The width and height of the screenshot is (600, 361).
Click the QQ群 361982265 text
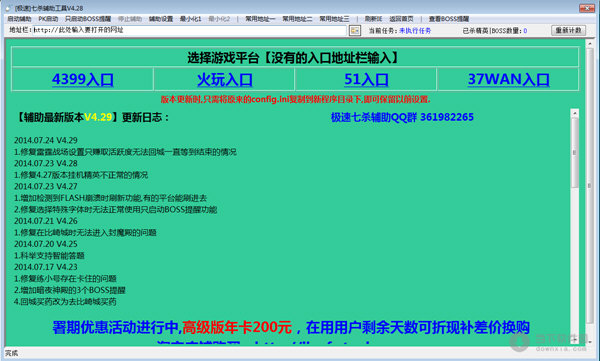(402, 117)
